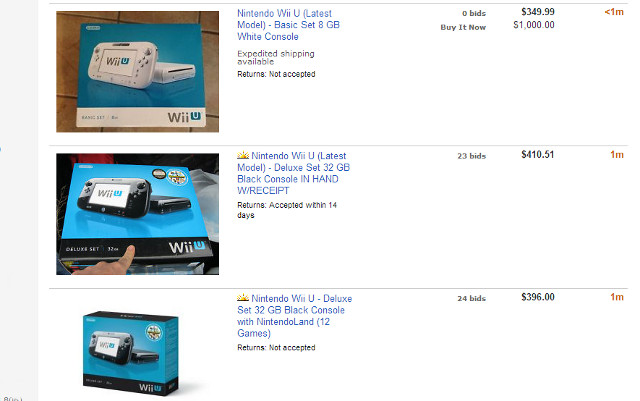Click the $1,000.00 Buy It Now price
The image size is (640, 401).
(x=534, y=25)
